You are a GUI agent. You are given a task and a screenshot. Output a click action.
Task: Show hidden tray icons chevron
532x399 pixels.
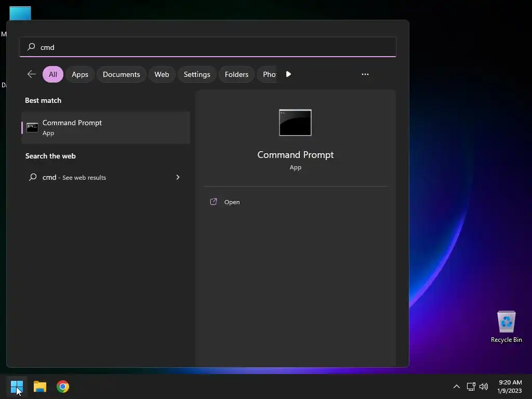click(x=457, y=387)
